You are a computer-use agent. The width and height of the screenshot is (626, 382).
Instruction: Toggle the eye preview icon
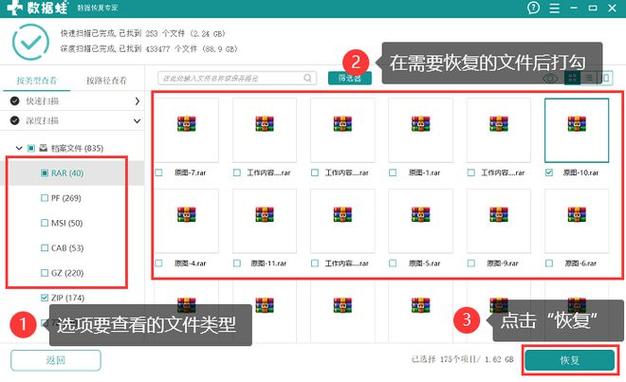551,78
